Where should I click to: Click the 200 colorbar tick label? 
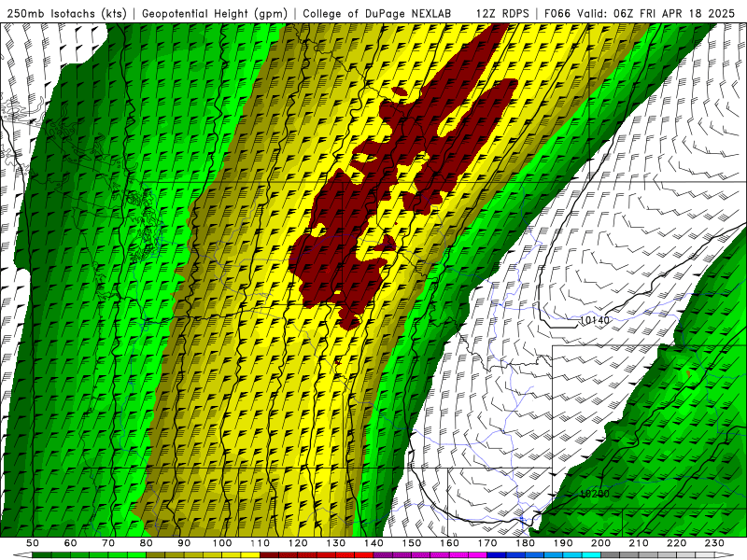[x=601, y=543]
